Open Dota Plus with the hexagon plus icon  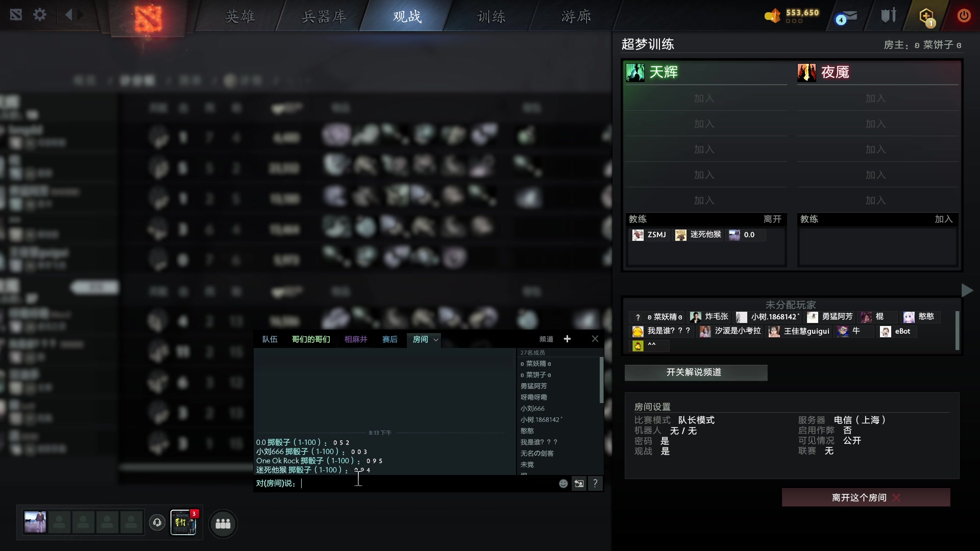coord(925,15)
